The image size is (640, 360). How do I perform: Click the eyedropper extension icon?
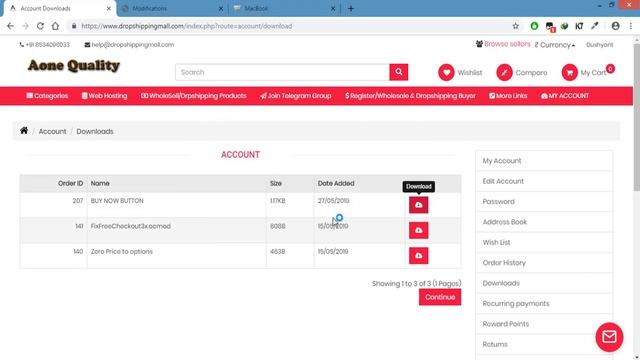[595, 26]
